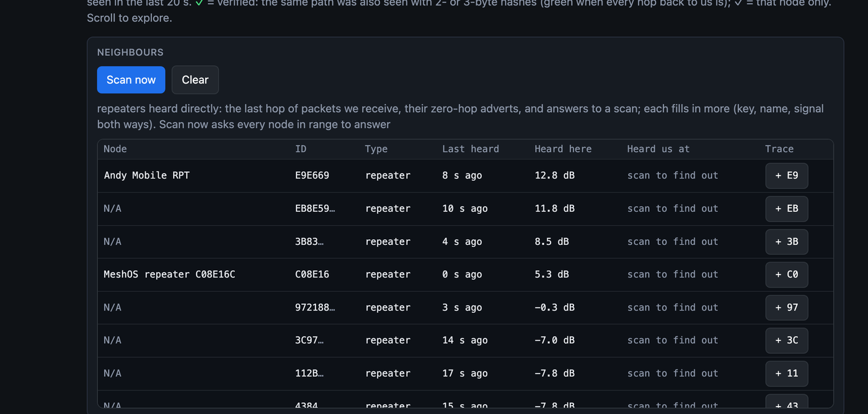Click the 5.3 dB signal value
Screen dimensions: 868x414
pyautogui.click(x=552, y=275)
